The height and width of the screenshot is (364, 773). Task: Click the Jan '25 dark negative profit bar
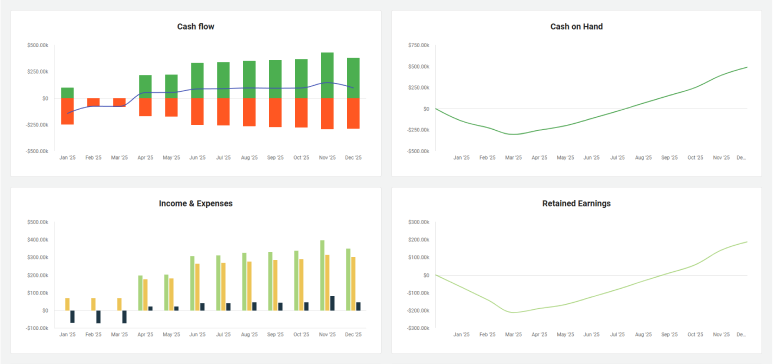pyautogui.click(x=72, y=317)
